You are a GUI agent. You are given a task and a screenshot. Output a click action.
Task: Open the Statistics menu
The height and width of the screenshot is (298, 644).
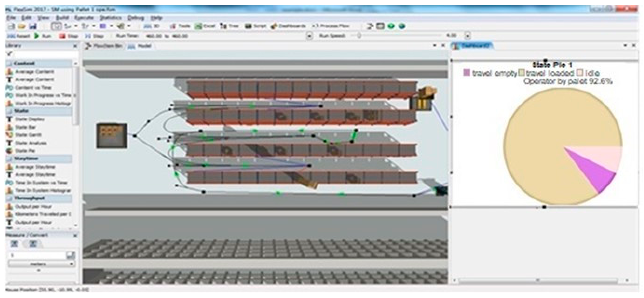point(111,18)
